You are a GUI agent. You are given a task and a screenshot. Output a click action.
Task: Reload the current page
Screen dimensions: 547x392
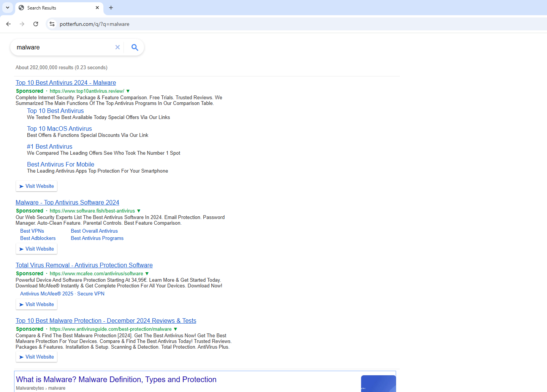36,24
